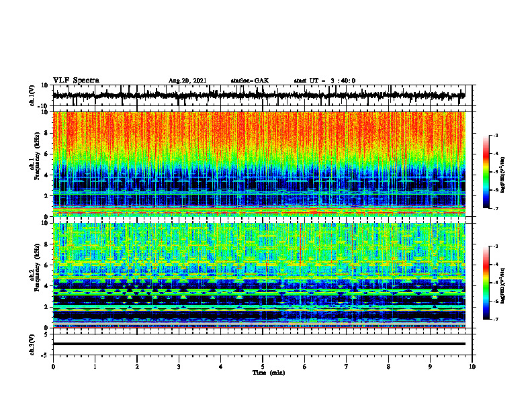Click time axis tick label "6"
The image size is (532, 411).
(305, 367)
